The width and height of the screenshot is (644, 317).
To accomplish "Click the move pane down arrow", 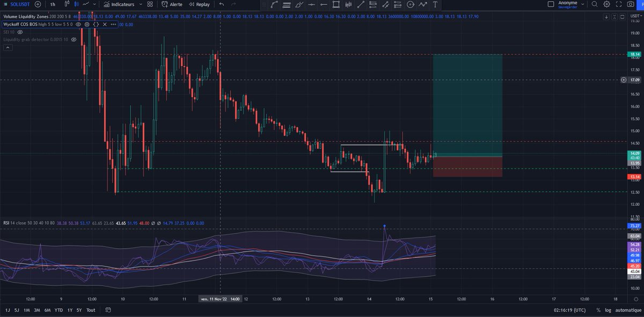I will [x=606, y=17].
